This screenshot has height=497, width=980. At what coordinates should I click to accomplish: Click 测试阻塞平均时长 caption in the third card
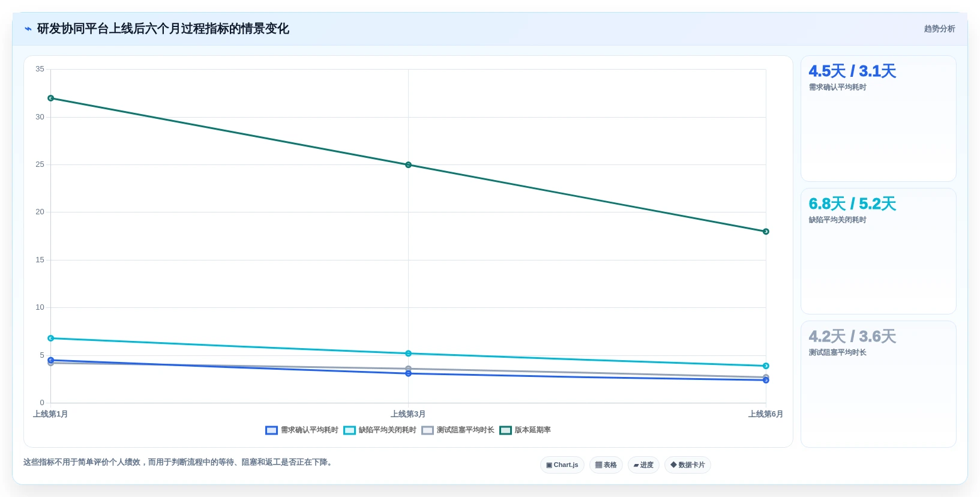[x=837, y=353]
